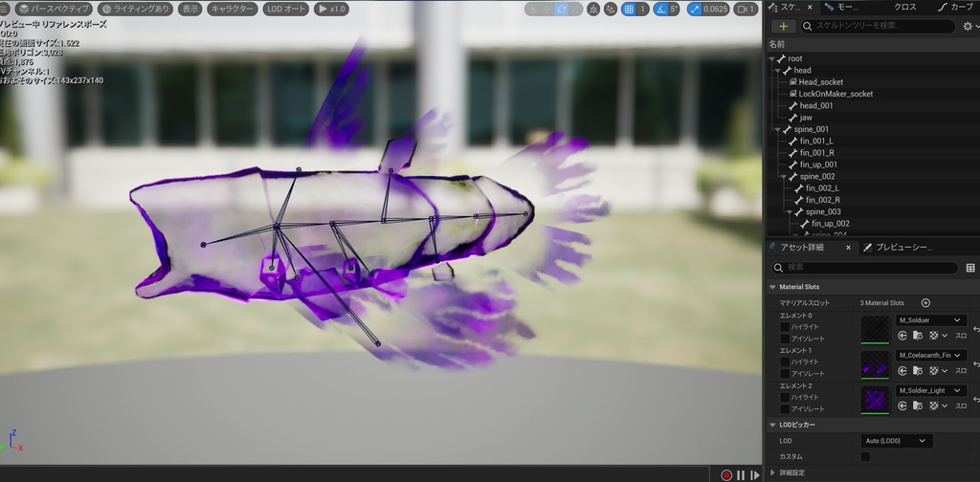
Task: Enable アイソレート for エレメント 2
Action: pyautogui.click(x=785, y=409)
